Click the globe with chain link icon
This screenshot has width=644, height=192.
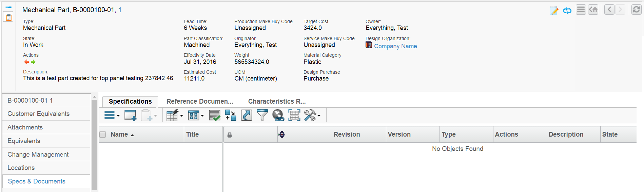278,116
